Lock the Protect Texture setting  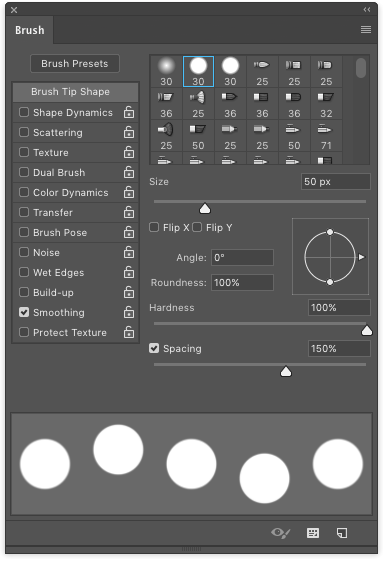[x=129, y=332]
